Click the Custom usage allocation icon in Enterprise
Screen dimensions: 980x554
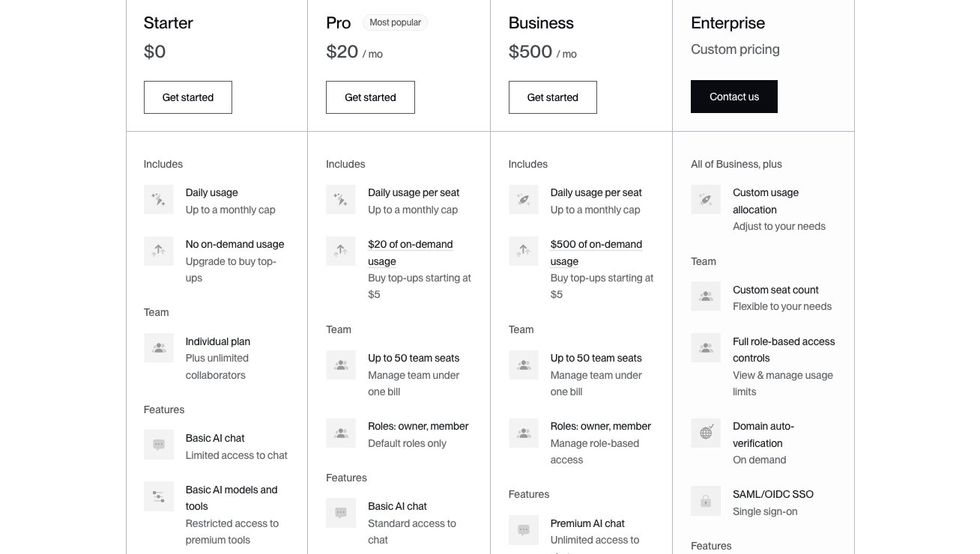tap(706, 199)
